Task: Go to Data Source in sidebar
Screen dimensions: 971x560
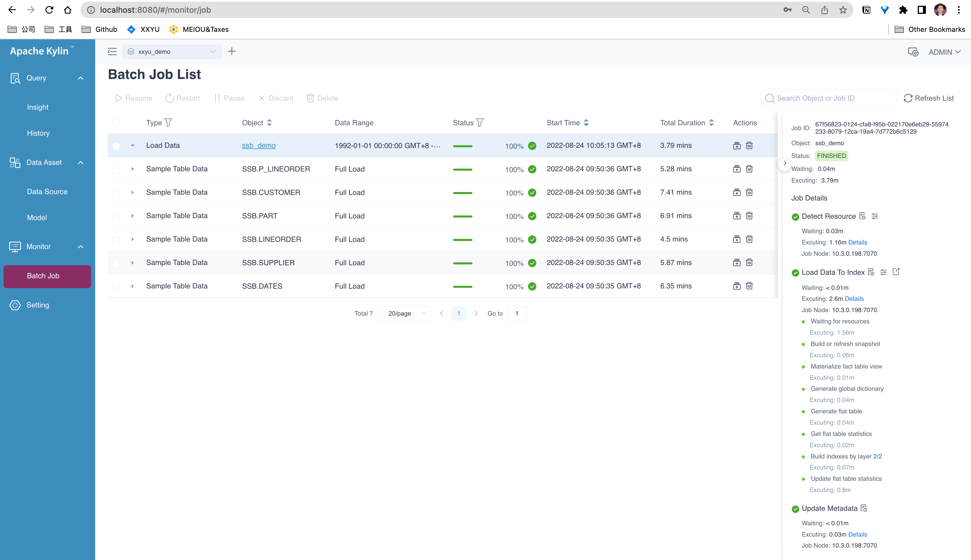Action: click(47, 191)
